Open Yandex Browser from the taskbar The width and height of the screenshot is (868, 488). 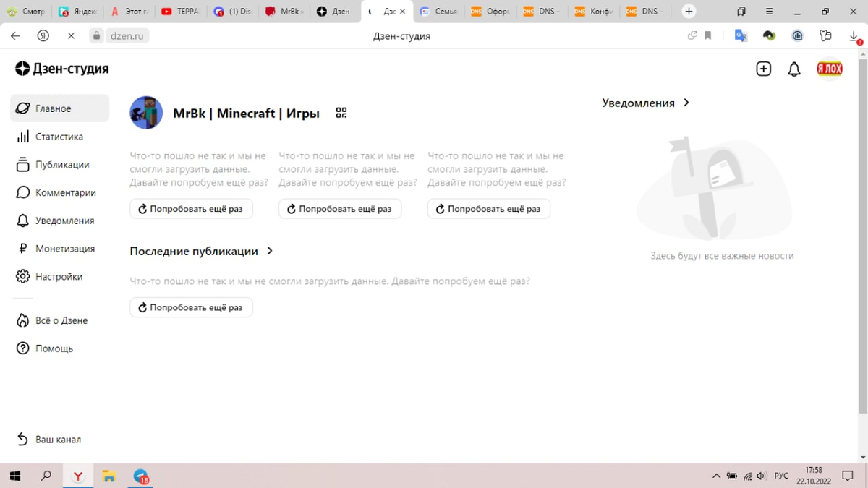pyautogui.click(x=77, y=476)
